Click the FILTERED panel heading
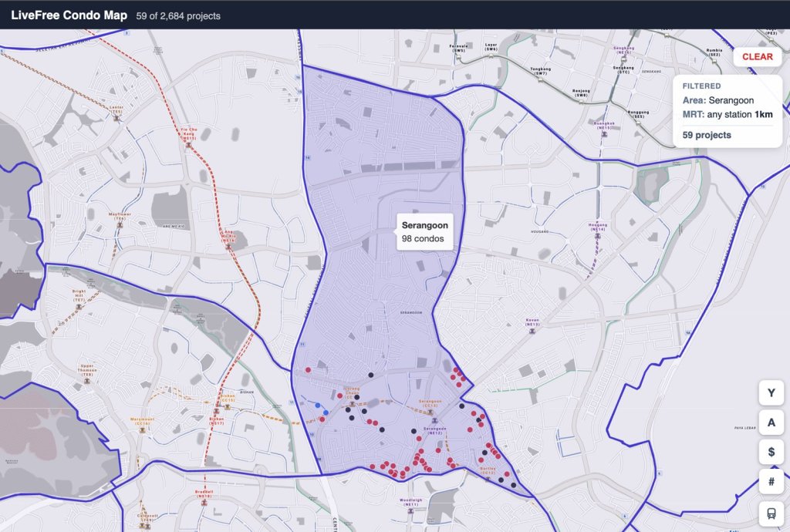 pos(701,86)
